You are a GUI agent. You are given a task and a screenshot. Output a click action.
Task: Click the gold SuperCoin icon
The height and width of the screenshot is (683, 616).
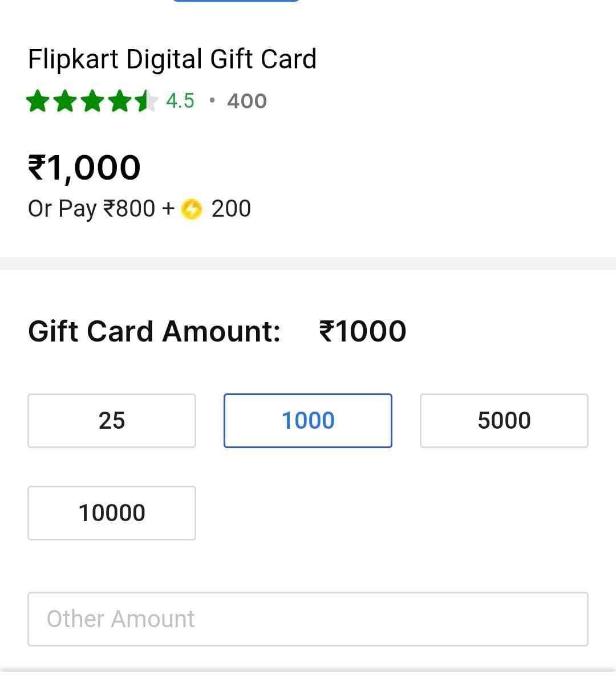(192, 209)
